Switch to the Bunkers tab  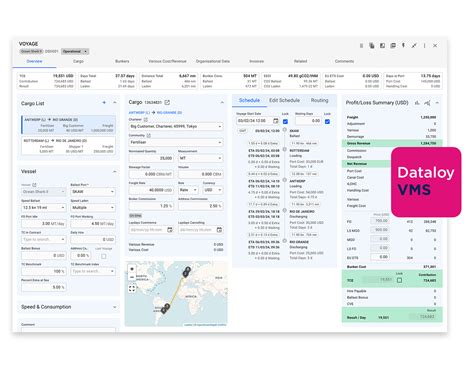pyautogui.click(x=122, y=61)
